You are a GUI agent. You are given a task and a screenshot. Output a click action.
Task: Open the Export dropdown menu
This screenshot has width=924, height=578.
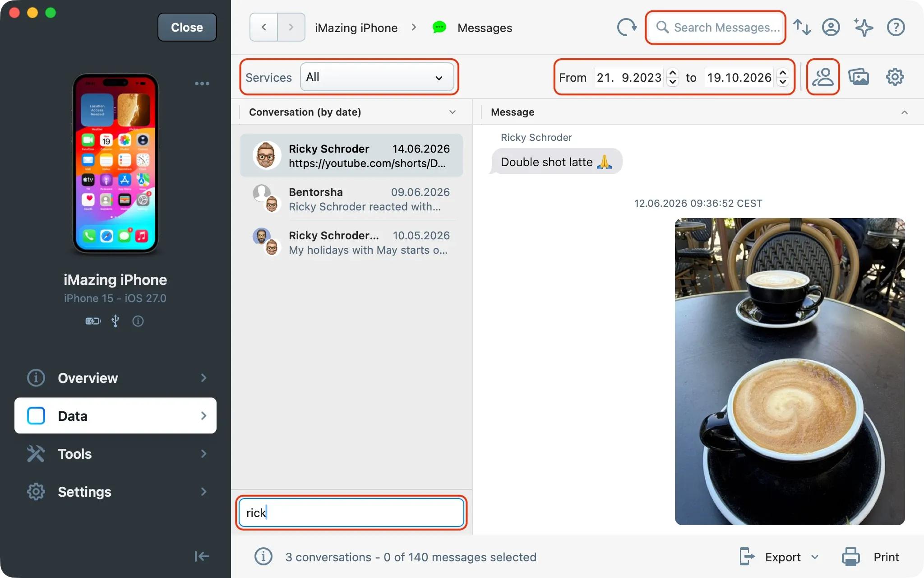(779, 557)
